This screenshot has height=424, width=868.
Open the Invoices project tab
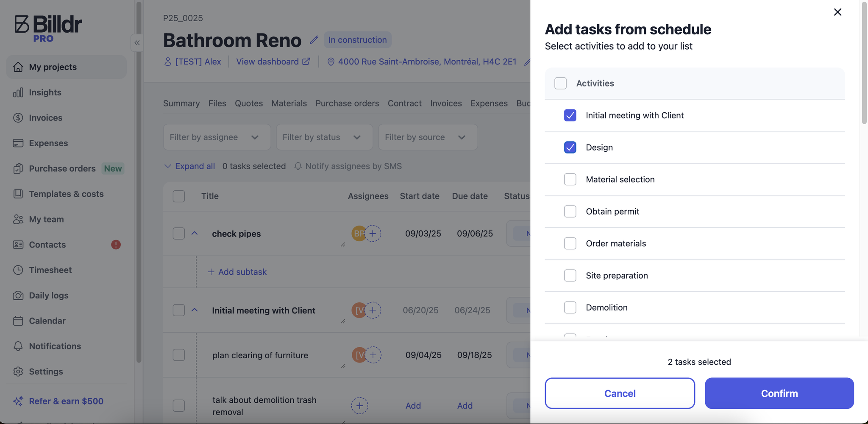tap(446, 103)
